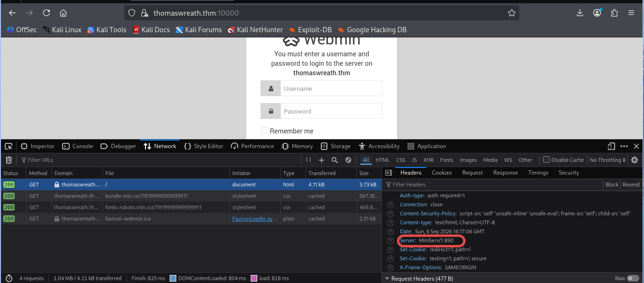644x283 pixels.
Task: Reload the page with the refresh icon
Action: 46,13
